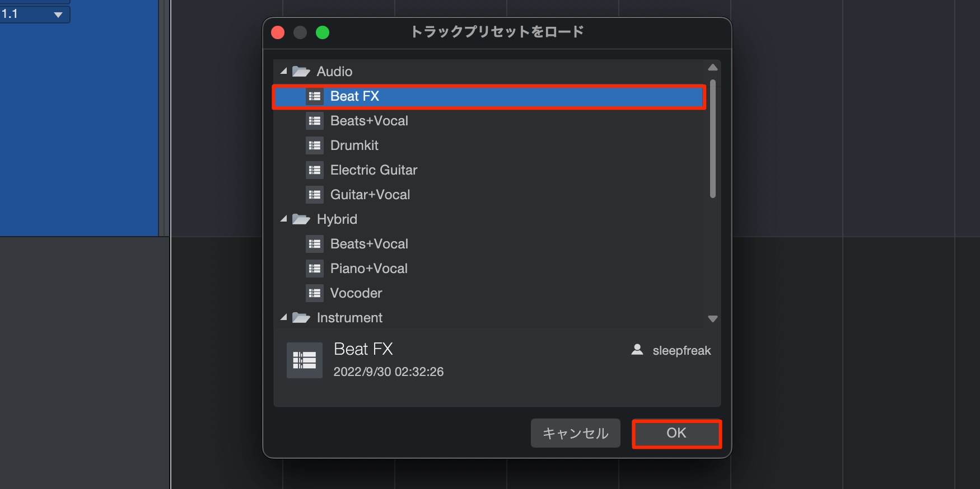Click the Beat FX title in preview pane
The height and width of the screenshot is (489, 980).
(363, 349)
